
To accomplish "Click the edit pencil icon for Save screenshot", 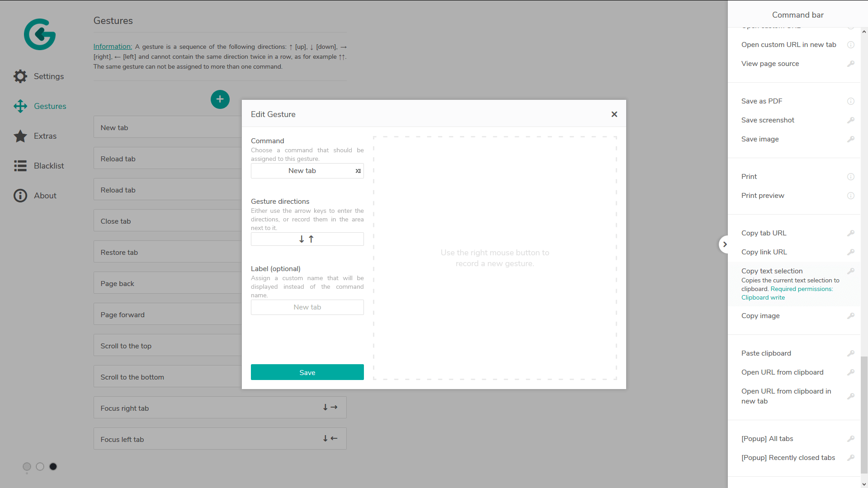I will click(851, 120).
